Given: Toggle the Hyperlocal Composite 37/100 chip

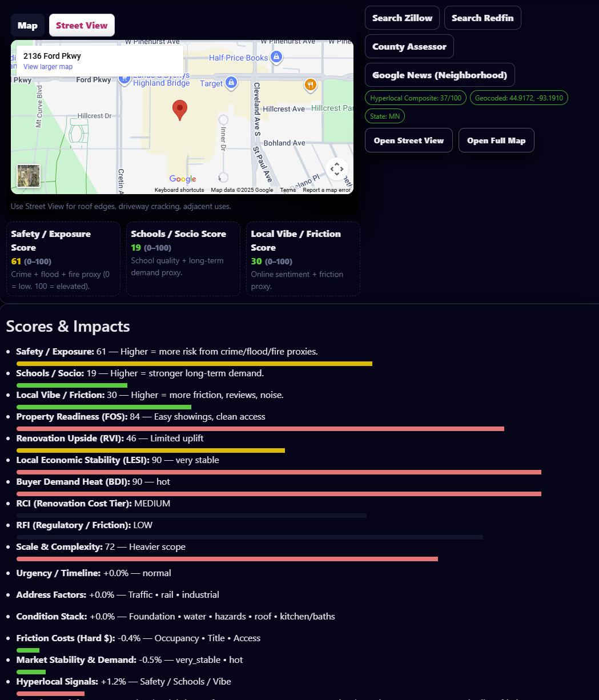Looking at the screenshot, I should click(x=415, y=98).
